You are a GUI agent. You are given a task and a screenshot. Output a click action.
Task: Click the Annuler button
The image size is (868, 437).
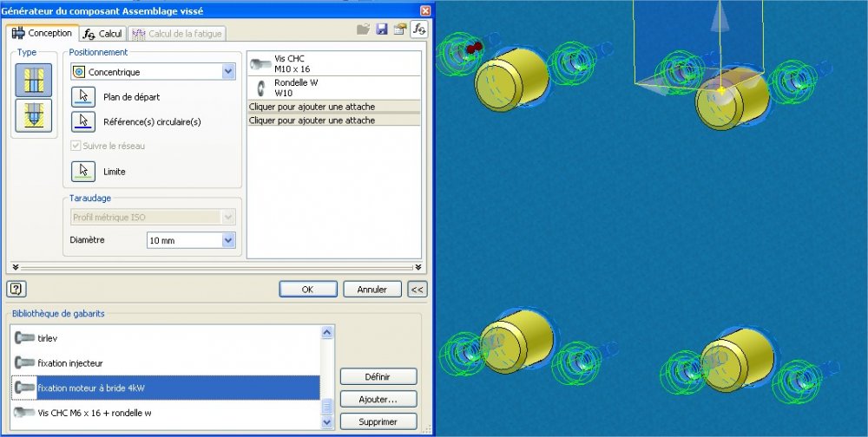[372, 290]
